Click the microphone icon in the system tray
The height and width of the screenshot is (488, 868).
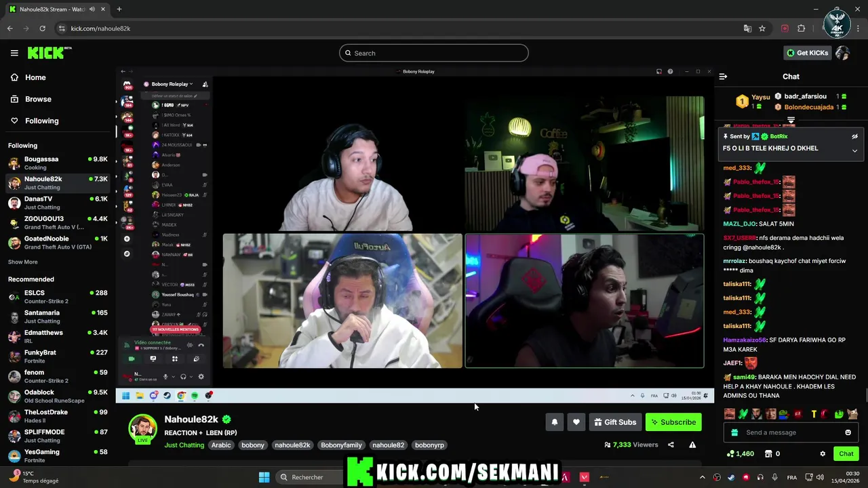pyautogui.click(x=774, y=477)
